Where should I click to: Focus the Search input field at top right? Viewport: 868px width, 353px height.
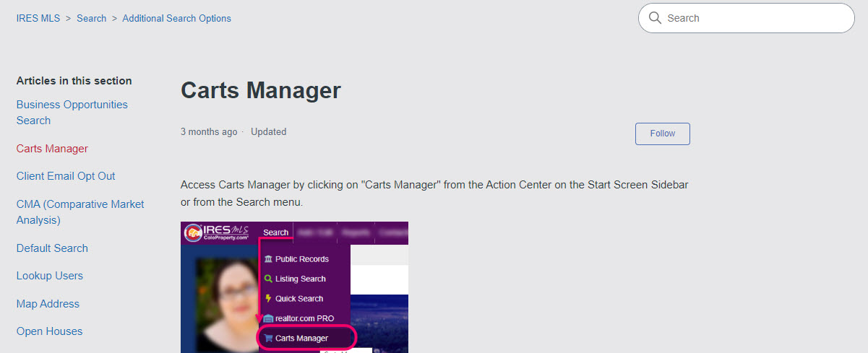(752, 18)
